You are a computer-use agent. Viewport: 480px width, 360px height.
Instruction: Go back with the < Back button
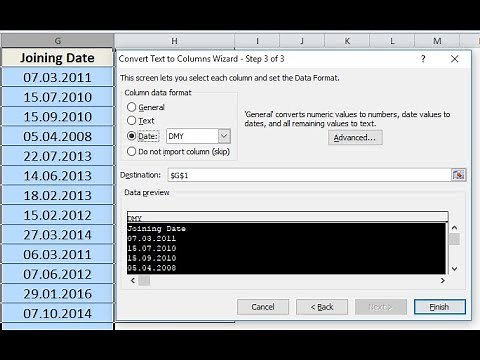(322, 307)
